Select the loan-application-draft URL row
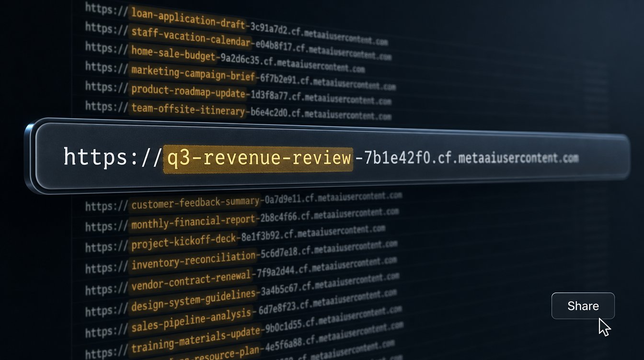The height and width of the screenshot is (360, 644). point(236,24)
